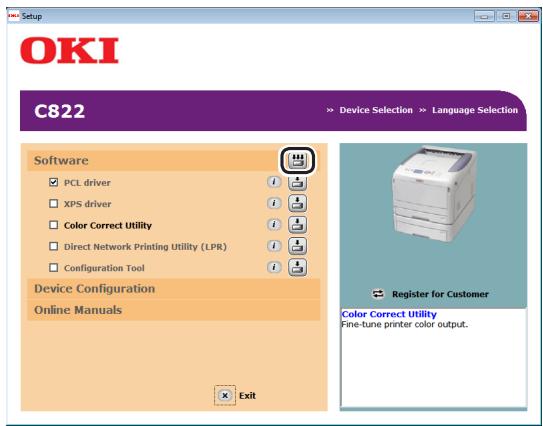Select the Color Correct Utility list label
The height and width of the screenshot is (426, 543).
coord(108,225)
